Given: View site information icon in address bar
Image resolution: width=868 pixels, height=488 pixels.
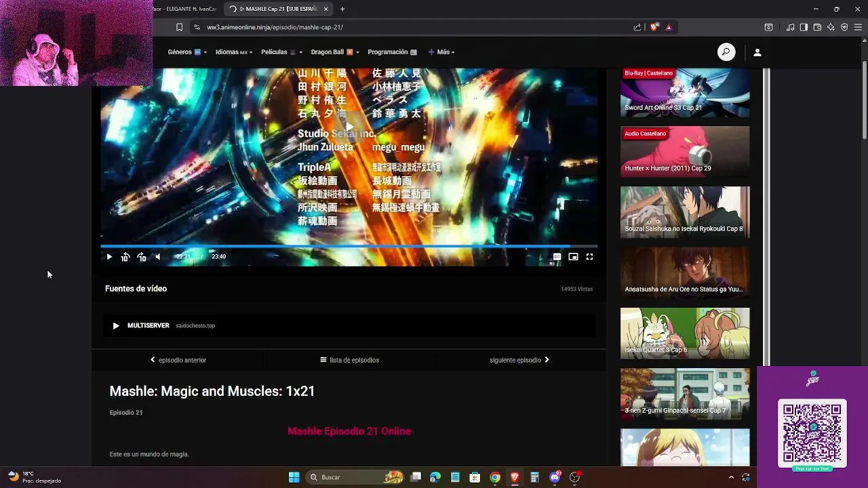Looking at the screenshot, I should [197, 27].
